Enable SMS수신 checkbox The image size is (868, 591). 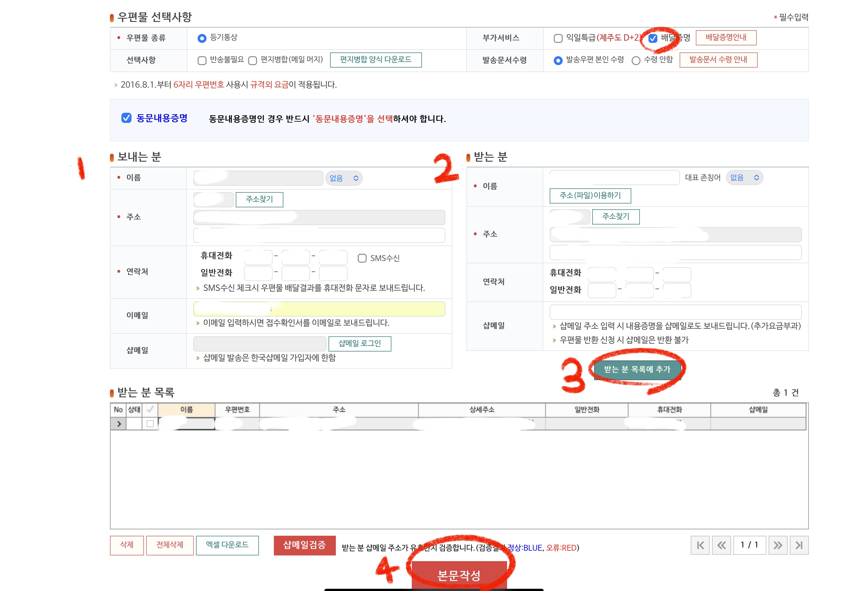coord(362,258)
